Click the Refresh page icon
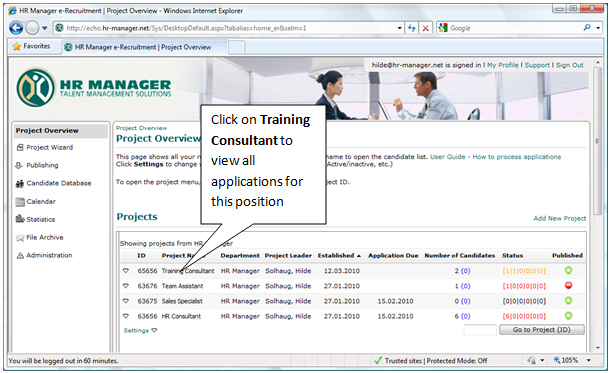The width and height of the screenshot is (611, 373). [x=411, y=28]
